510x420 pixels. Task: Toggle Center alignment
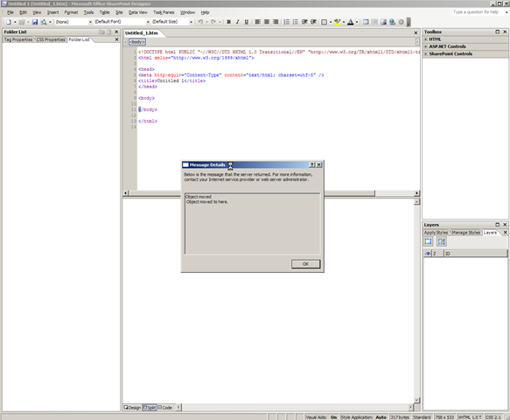tap(267, 22)
